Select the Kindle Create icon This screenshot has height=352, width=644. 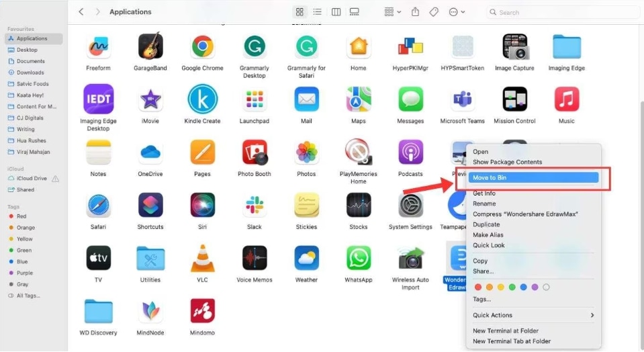pos(203,99)
